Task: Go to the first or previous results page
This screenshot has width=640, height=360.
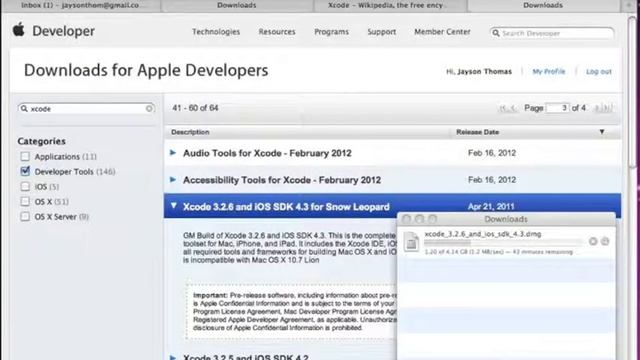Action: point(508,108)
